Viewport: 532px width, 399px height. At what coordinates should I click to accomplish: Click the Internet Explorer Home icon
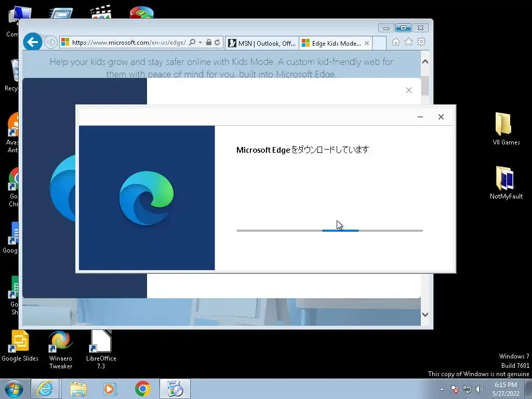395,42
